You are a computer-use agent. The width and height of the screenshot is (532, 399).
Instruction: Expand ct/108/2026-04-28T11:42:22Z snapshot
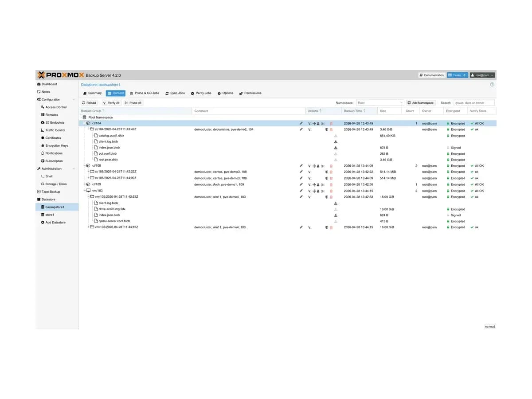[x=88, y=172]
